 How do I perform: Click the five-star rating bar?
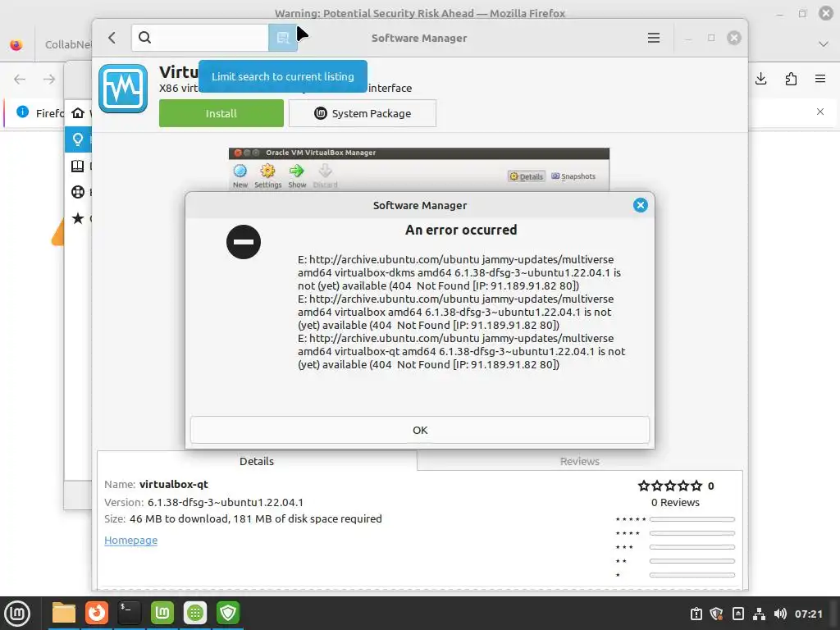click(x=692, y=519)
